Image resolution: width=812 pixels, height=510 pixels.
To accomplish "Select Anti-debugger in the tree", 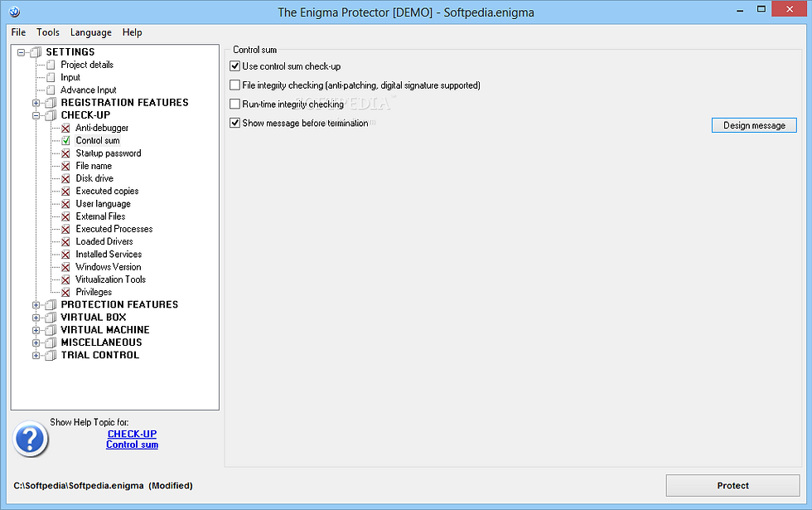I will pyautogui.click(x=102, y=128).
